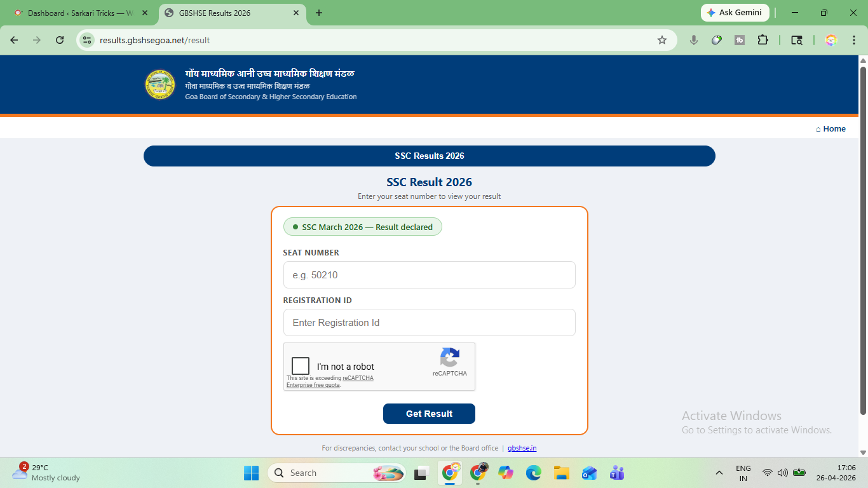Expand hidden icons in the system tray
The image size is (868, 488).
[719, 473]
